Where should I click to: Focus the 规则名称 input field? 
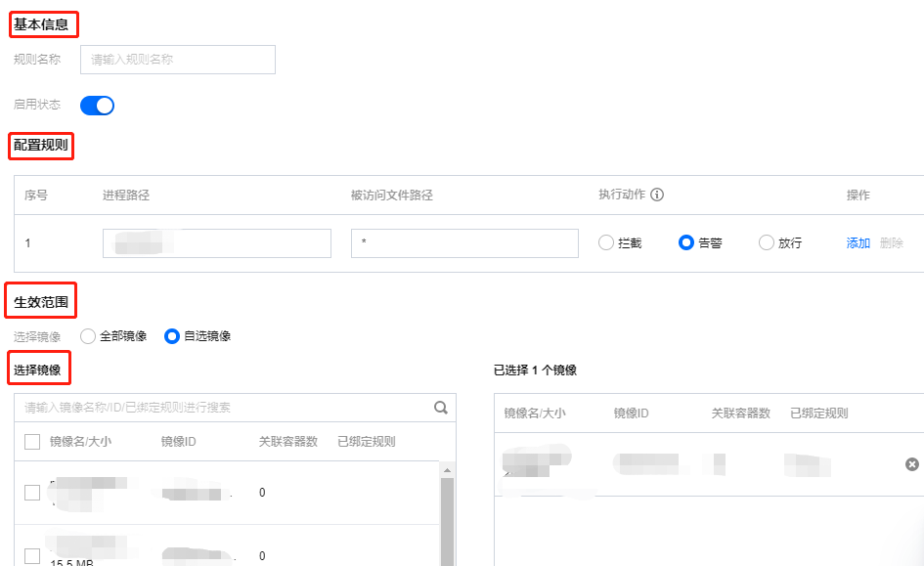coord(177,60)
